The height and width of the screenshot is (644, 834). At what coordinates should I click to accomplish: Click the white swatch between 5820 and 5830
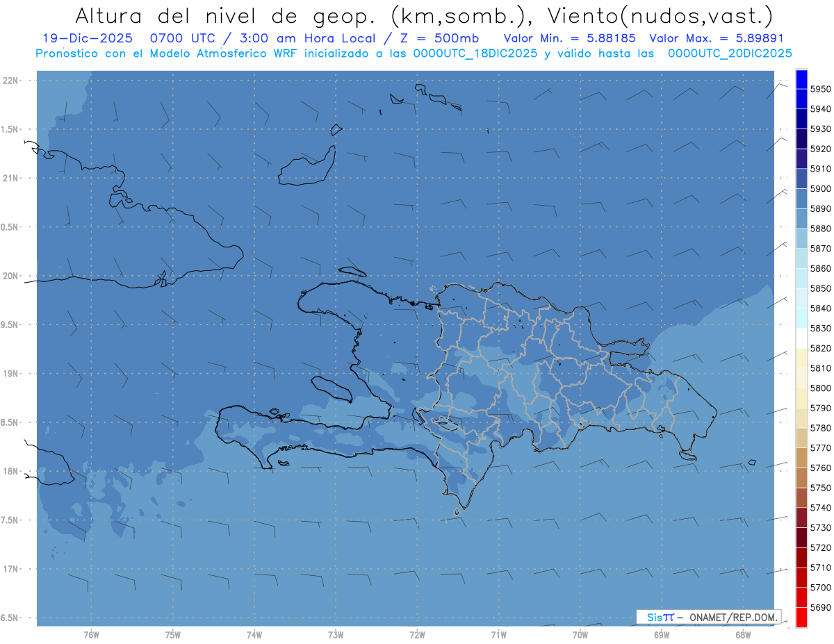click(801, 338)
